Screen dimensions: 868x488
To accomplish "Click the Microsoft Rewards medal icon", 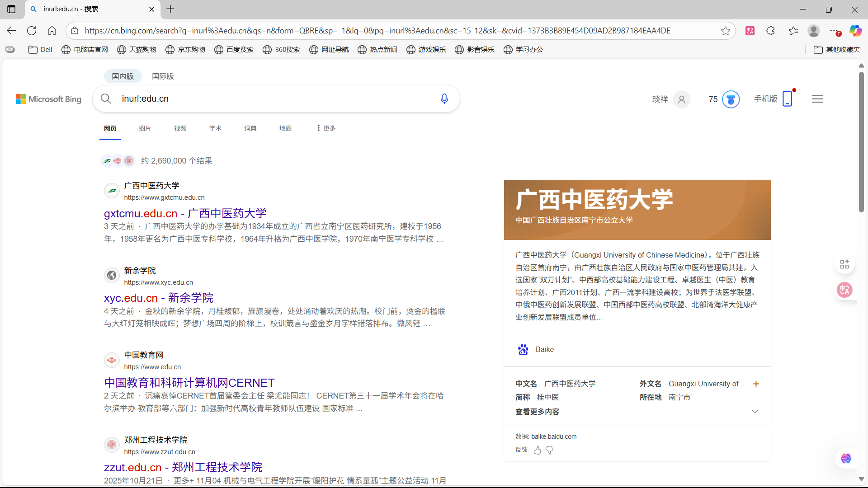I will pos(731,99).
